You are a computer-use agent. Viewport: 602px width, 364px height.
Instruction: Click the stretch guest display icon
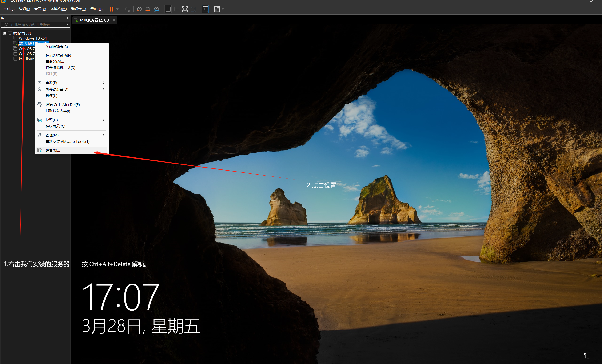pyautogui.click(x=217, y=9)
